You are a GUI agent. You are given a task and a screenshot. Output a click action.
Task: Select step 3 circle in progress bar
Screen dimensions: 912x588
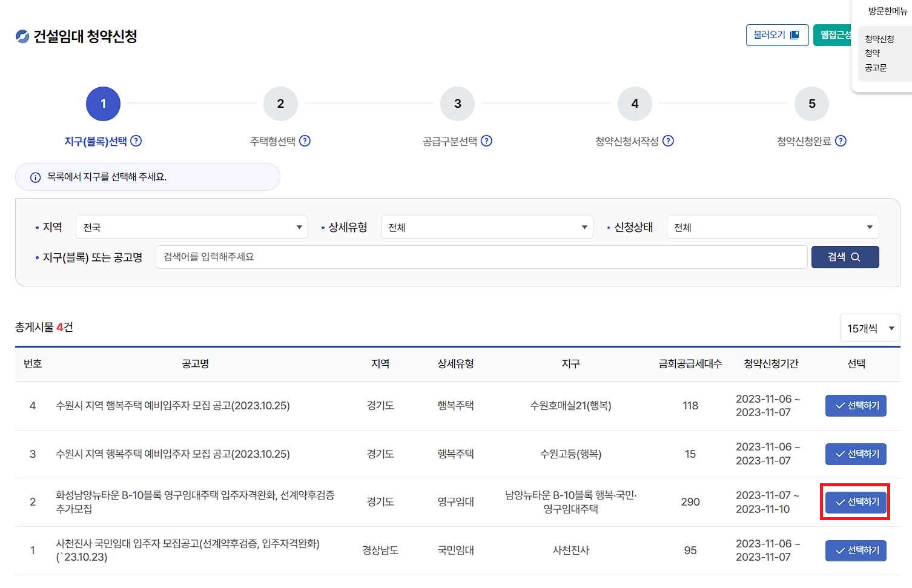coord(458,104)
